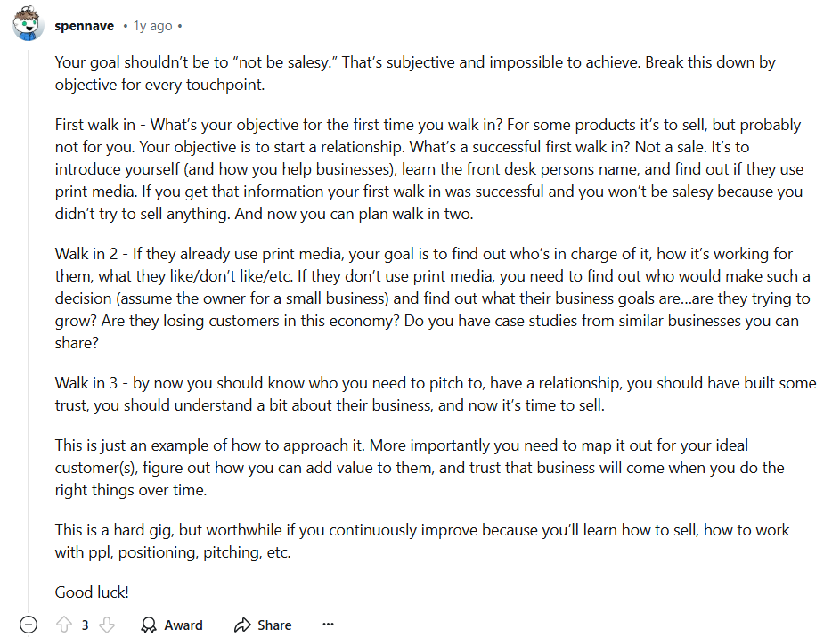
Task: Click the paragraph starting 'Your goal shouldn't be'
Action: [415, 73]
